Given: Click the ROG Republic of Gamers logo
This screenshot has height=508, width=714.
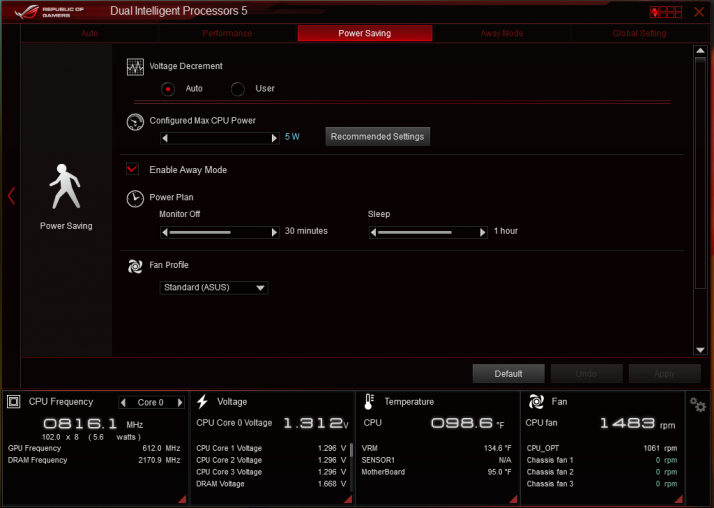Looking at the screenshot, I should click(x=49, y=12).
